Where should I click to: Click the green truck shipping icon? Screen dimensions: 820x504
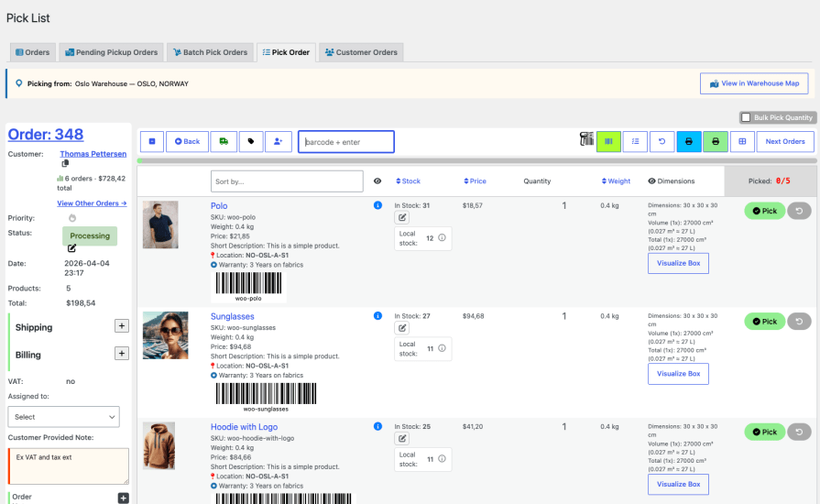click(224, 142)
